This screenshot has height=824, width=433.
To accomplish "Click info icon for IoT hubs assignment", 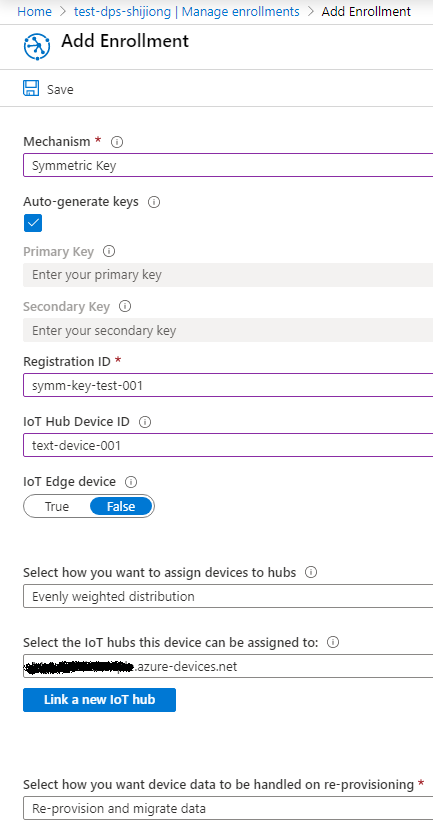I will tap(333, 642).
